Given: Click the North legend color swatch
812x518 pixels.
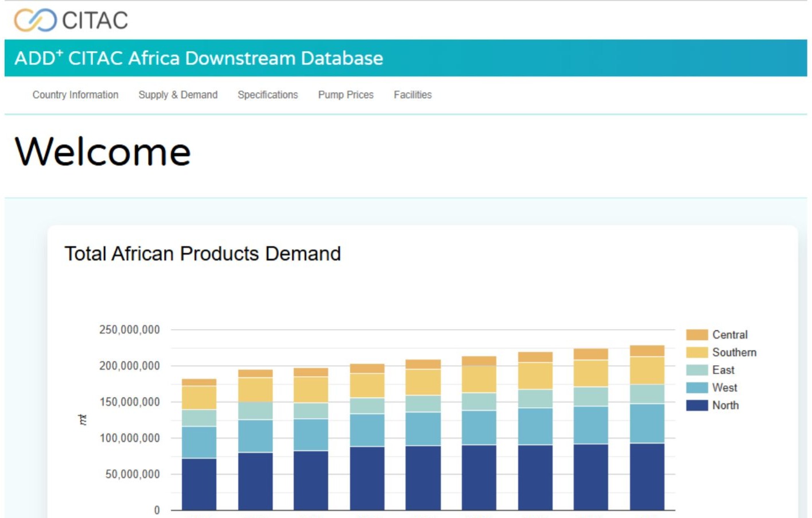Looking at the screenshot, I should coord(697,405).
